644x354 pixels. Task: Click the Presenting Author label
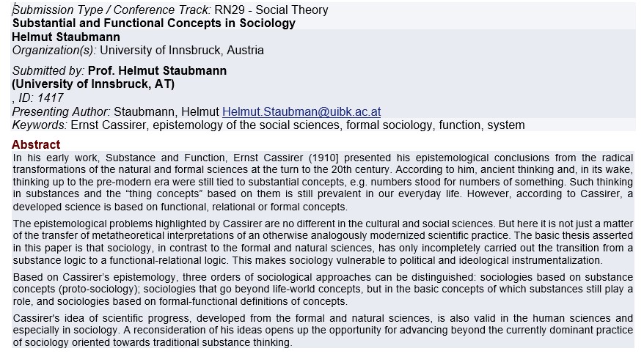[x=61, y=111]
